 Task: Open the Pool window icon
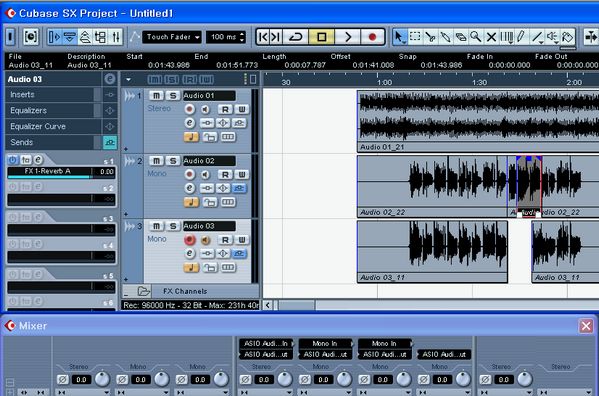(x=100, y=37)
